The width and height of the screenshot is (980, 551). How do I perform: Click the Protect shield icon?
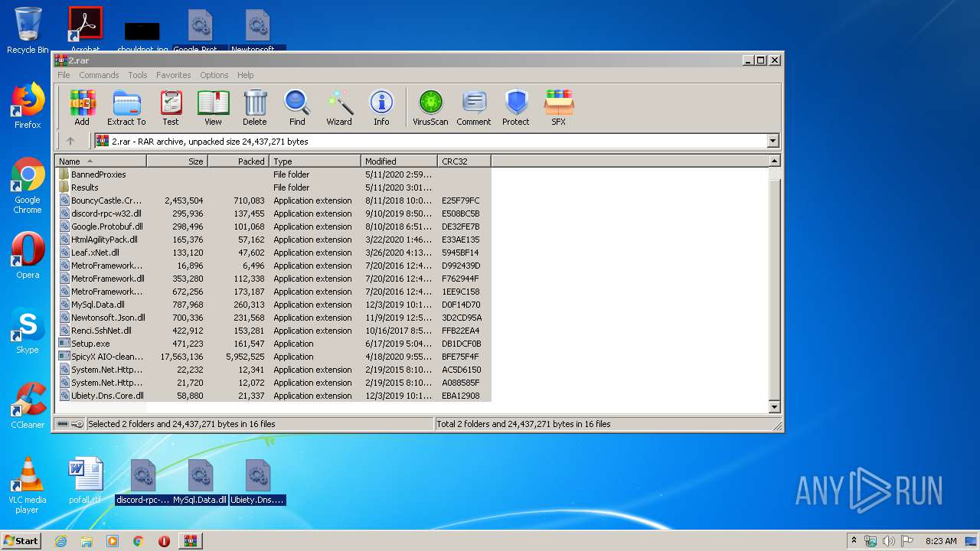click(x=516, y=108)
